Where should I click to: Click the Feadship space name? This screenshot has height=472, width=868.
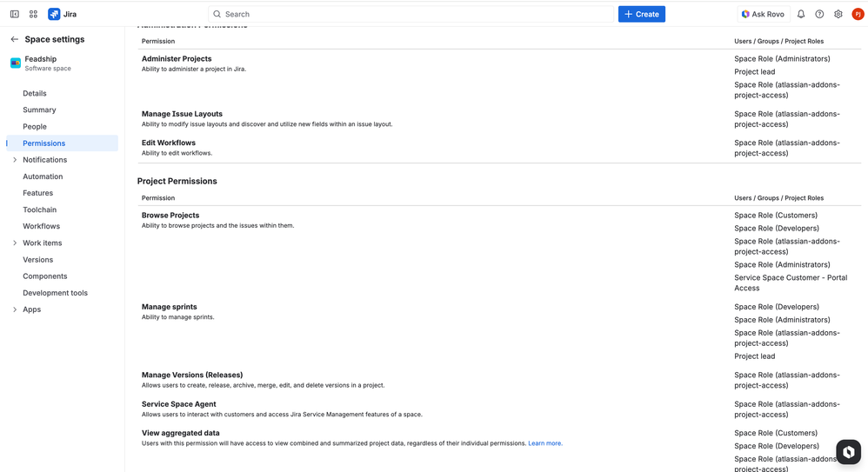40,59
